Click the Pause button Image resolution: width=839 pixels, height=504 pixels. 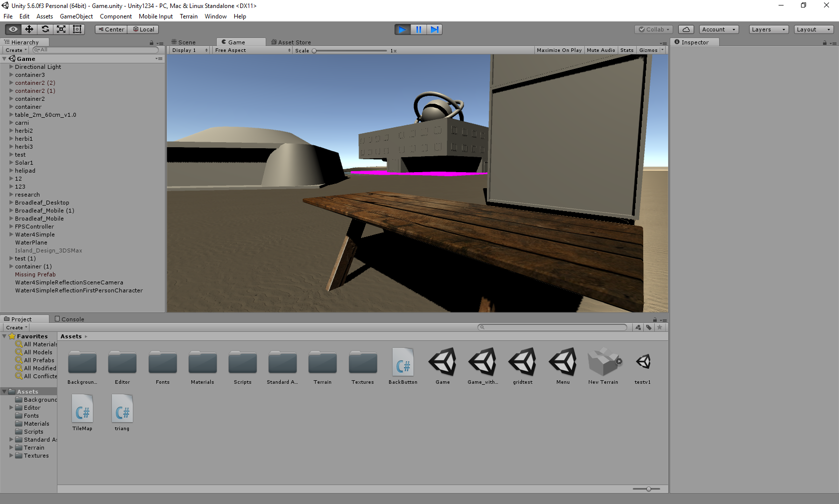[x=419, y=29]
